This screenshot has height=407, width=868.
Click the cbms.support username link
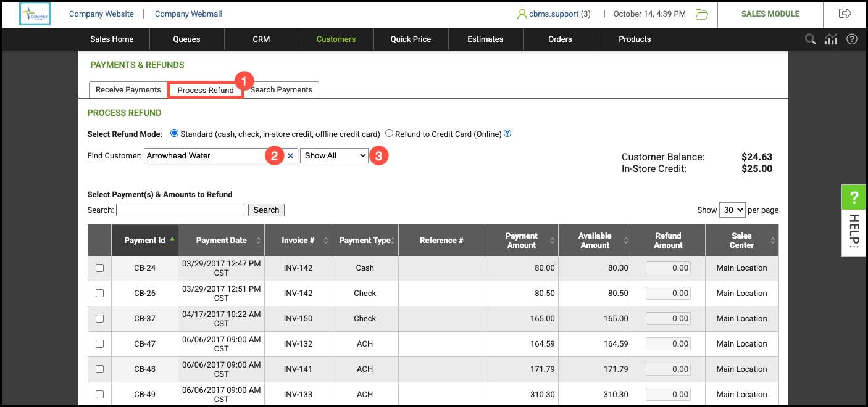point(554,14)
